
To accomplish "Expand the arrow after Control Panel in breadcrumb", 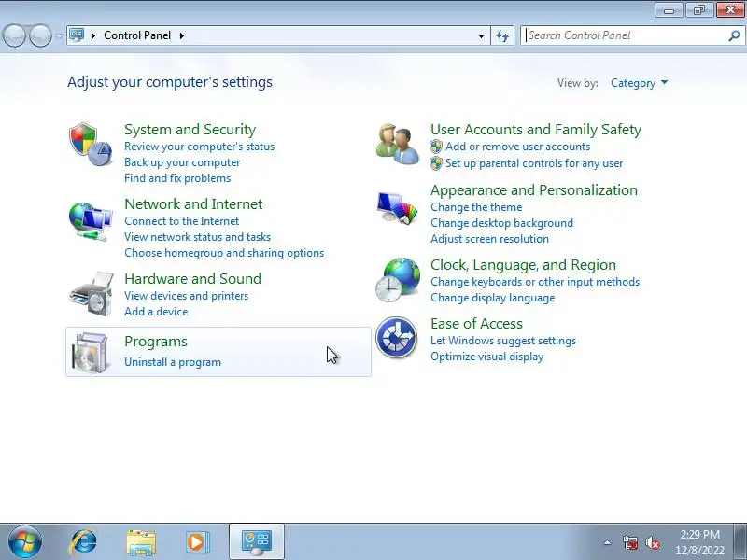I will [x=182, y=35].
